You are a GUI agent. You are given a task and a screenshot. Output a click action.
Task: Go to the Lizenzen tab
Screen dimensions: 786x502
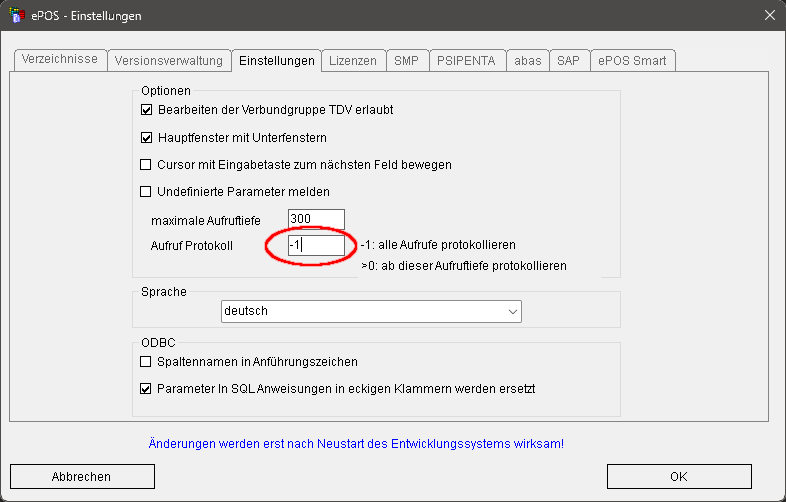(x=353, y=61)
